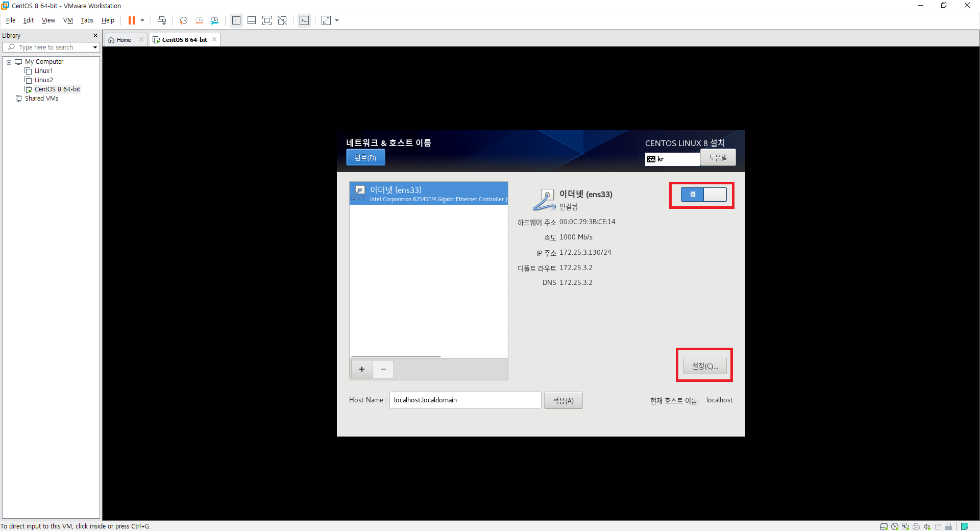Open the Edit menu

coord(29,20)
